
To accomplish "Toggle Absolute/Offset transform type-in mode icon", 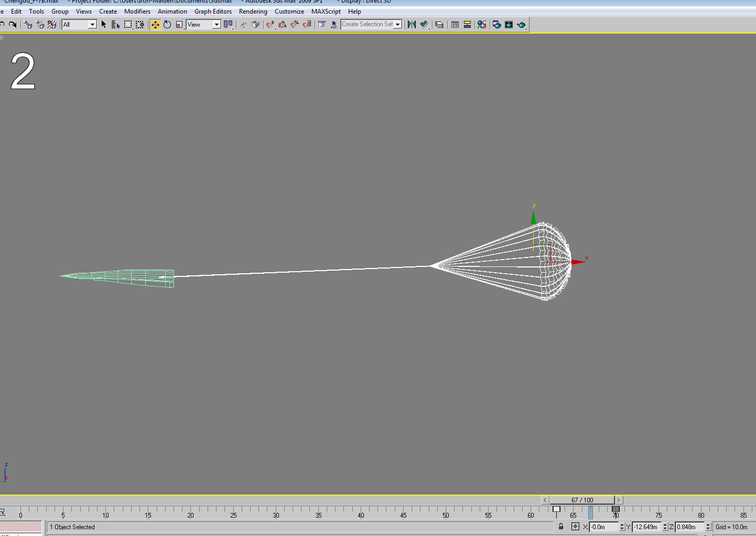I will (x=575, y=527).
